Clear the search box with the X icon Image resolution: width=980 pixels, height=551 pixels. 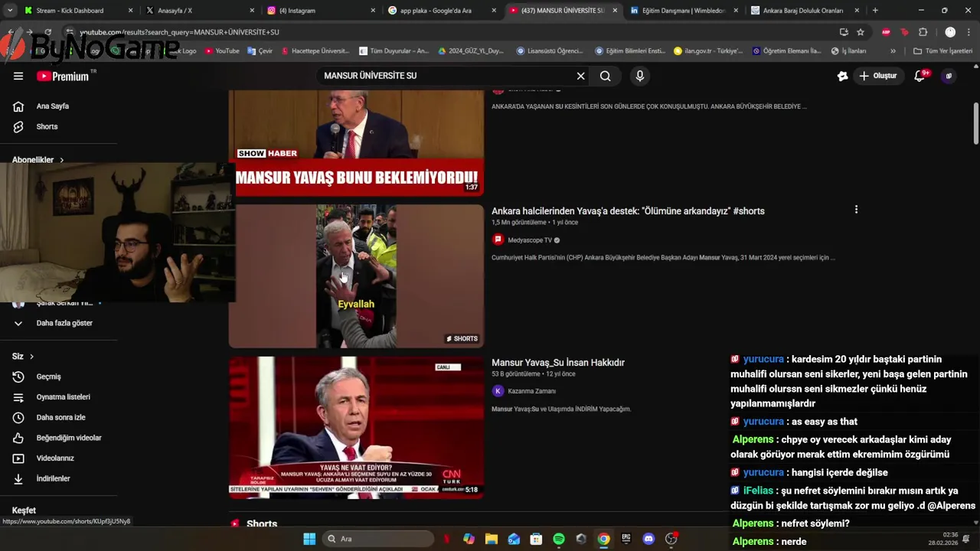coord(580,76)
